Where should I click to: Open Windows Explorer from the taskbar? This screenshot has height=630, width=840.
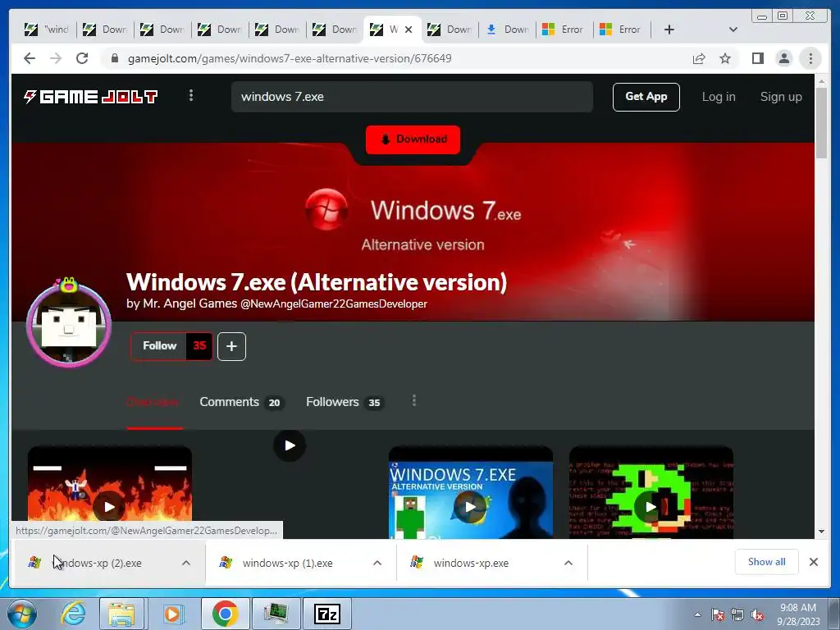point(121,614)
